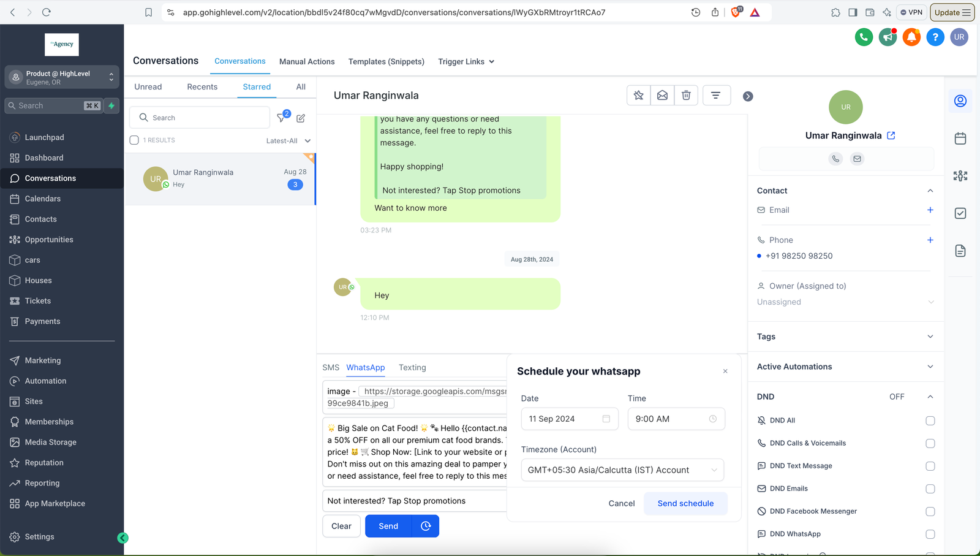Click the Send schedule button
This screenshot has width=980, height=556.
(685, 503)
